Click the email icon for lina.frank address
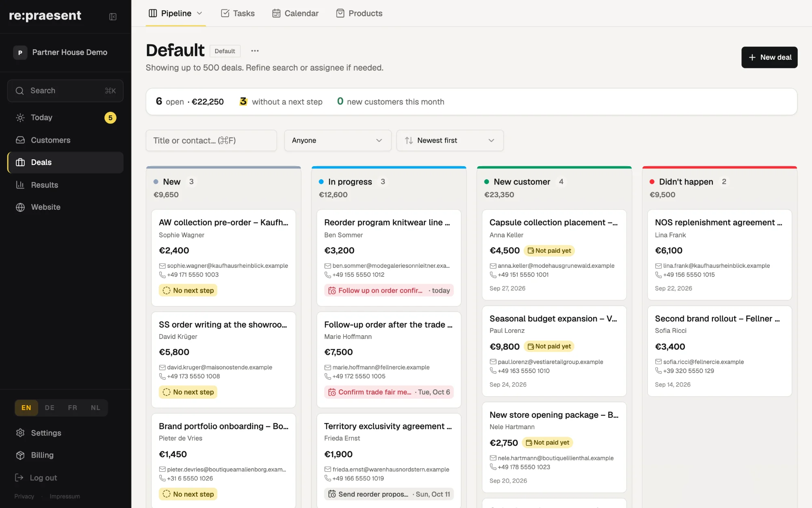The height and width of the screenshot is (508, 812). 658,266
